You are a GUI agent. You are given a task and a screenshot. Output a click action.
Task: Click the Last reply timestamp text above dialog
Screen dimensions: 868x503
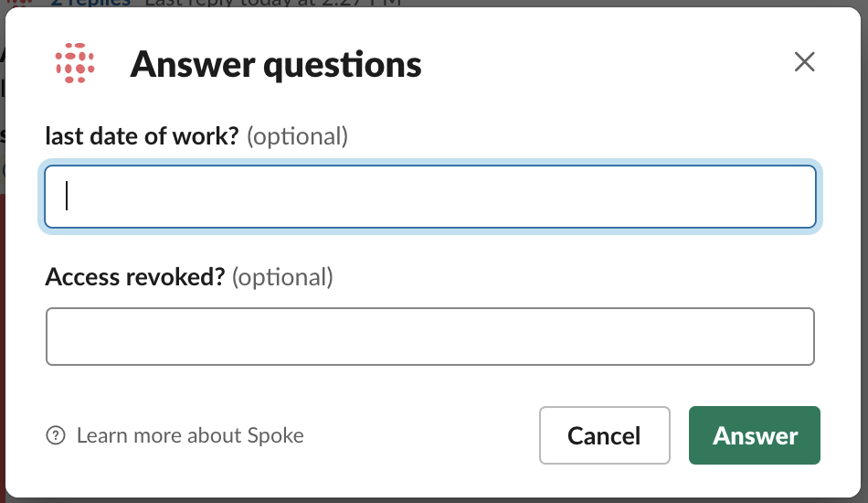tap(272, 3)
